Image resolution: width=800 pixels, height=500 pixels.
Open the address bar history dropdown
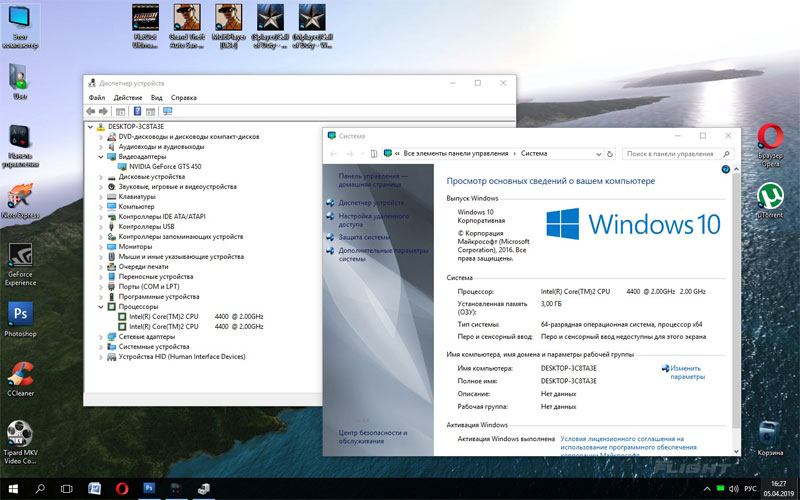[598, 154]
